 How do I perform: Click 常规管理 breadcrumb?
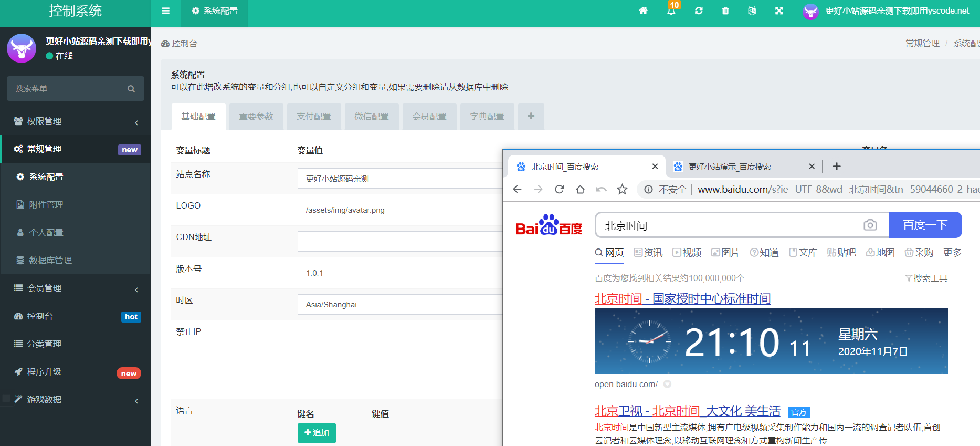point(922,44)
